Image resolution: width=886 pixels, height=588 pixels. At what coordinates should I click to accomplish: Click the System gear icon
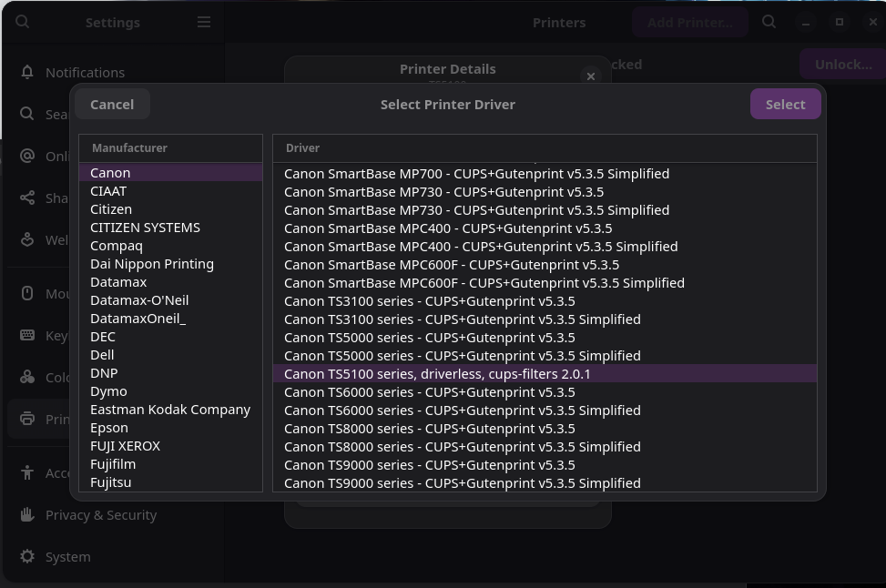pos(27,556)
